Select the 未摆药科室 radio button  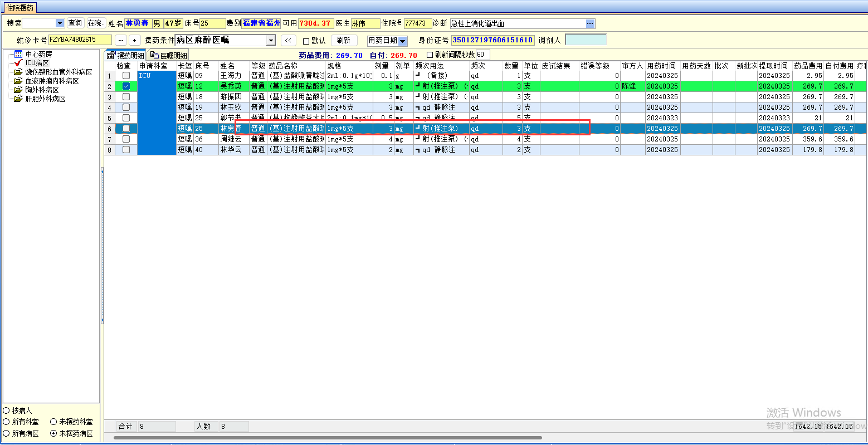tap(53, 422)
